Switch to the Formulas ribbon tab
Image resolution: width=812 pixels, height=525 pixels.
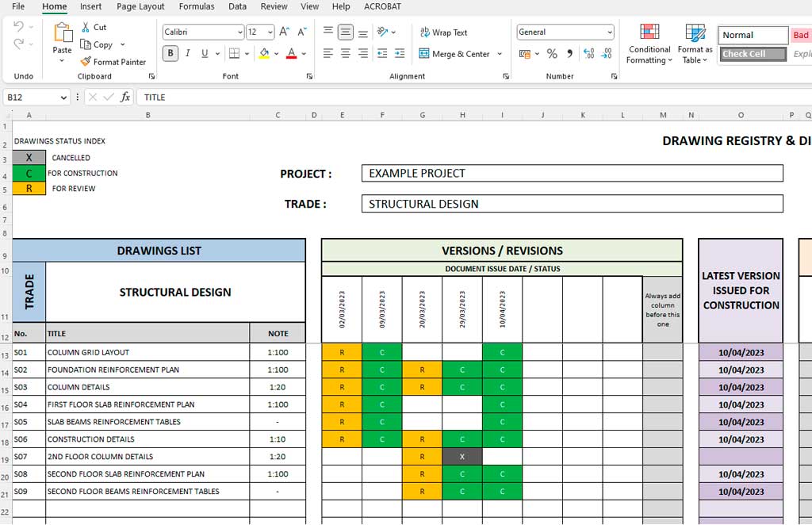(196, 6)
